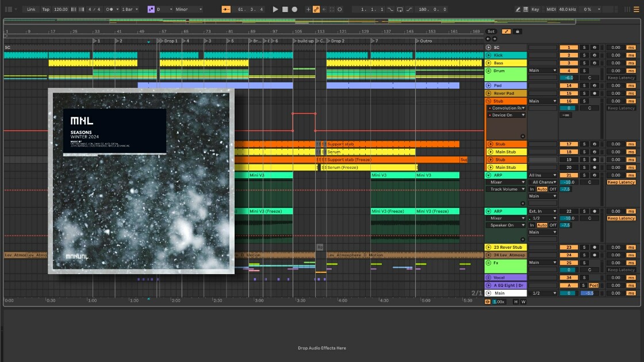The image size is (644, 362).
Task: Click the Capture MIDI icon
Action: click(332, 9)
